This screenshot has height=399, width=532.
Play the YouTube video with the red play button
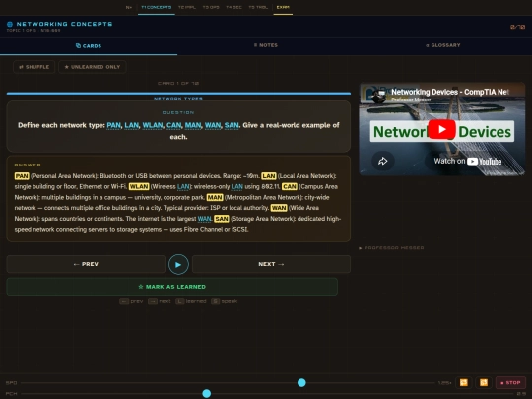click(441, 129)
